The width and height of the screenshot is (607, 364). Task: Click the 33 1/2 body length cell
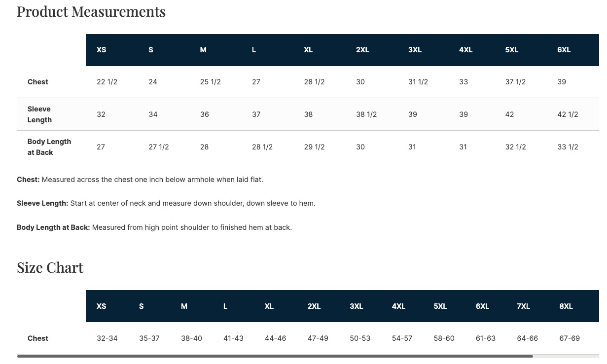coord(568,147)
